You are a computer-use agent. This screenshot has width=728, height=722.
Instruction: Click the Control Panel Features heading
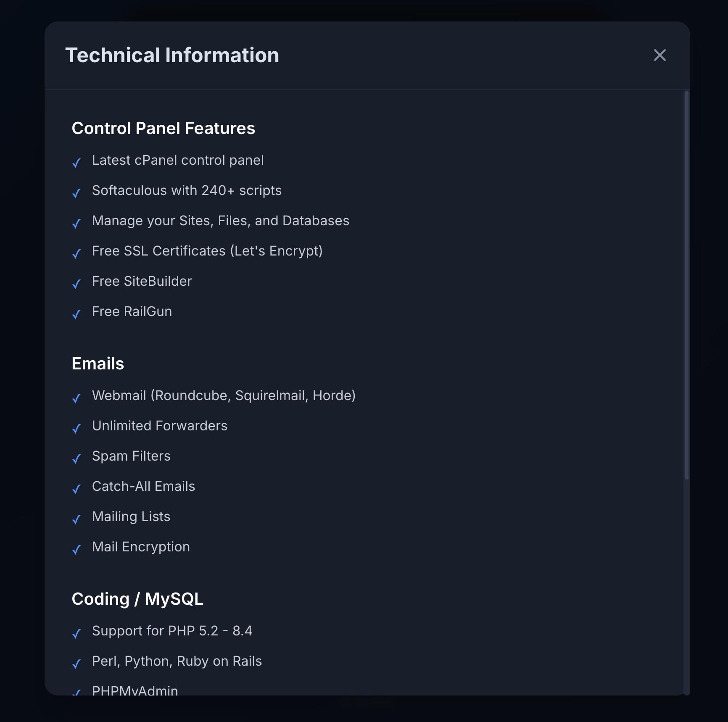point(163,128)
